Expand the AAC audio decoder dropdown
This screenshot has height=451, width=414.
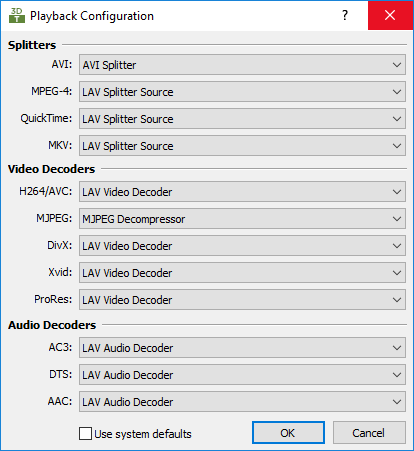coord(242,402)
